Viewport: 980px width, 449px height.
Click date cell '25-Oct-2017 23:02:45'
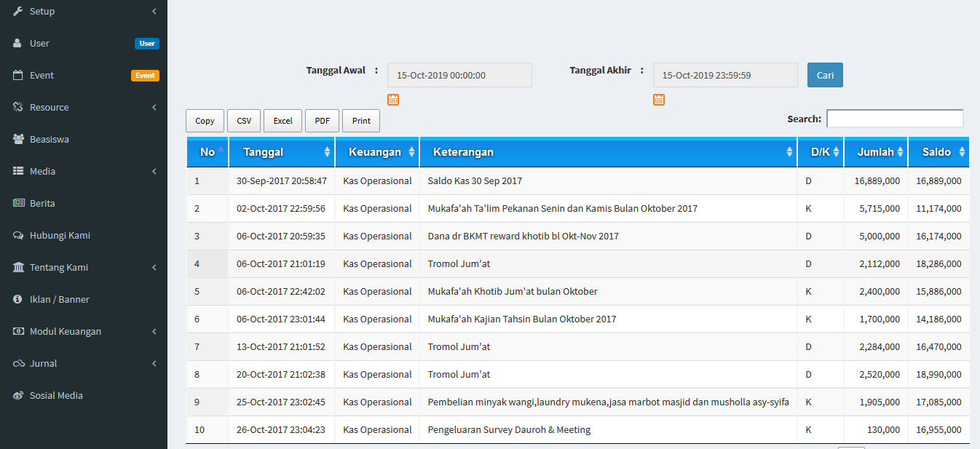[x=281, y=402]
